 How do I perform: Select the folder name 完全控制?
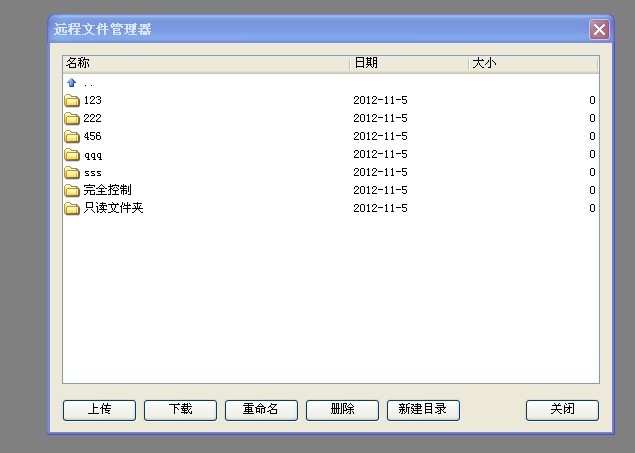(107, 190)
